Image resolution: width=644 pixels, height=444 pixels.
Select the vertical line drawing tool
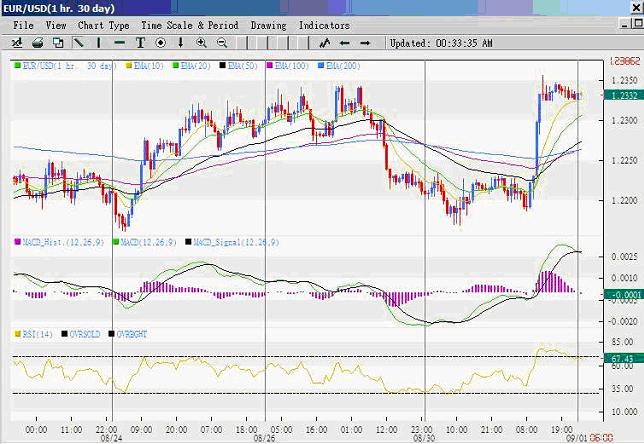click(x=99, y=43)
